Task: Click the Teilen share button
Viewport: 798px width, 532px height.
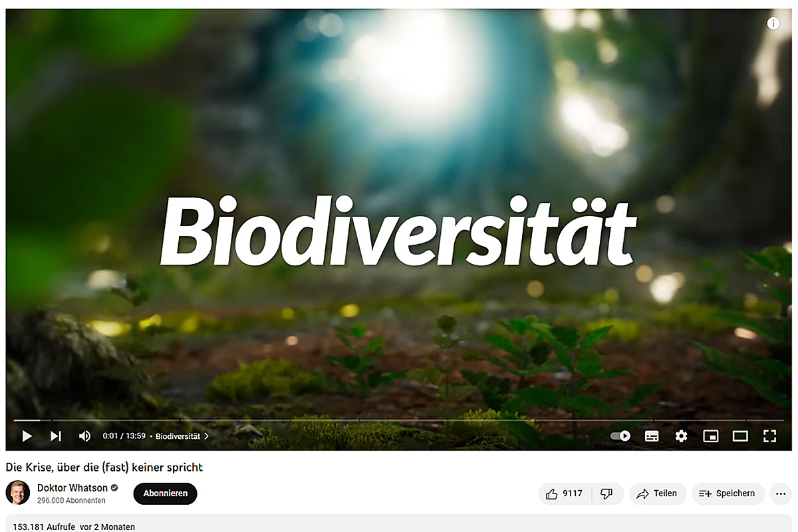Action: (657, 493)
